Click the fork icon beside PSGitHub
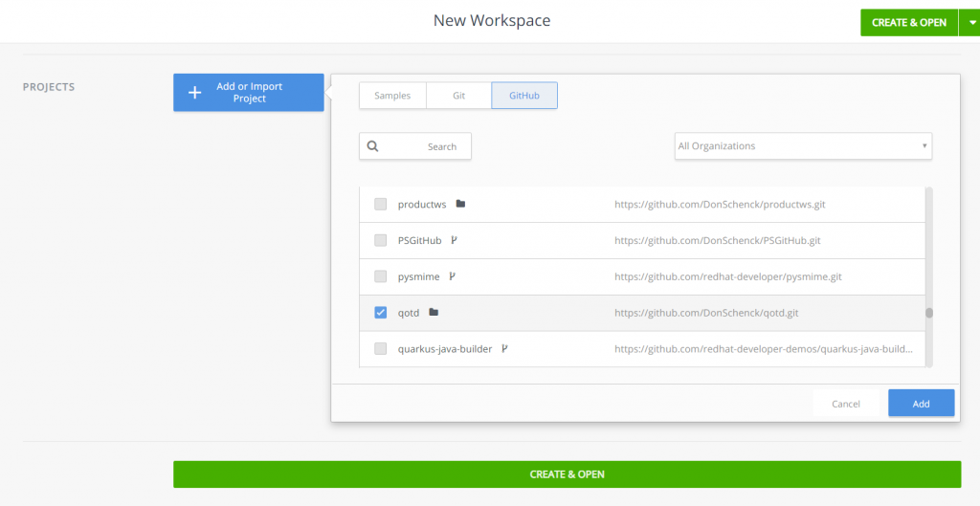 pos(454,240)
